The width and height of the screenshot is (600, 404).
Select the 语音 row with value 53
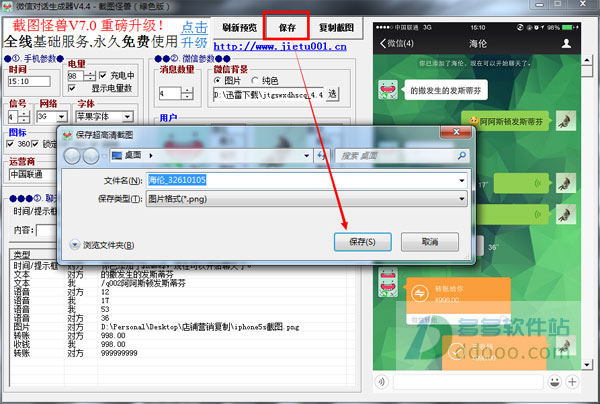coord(178,310)
